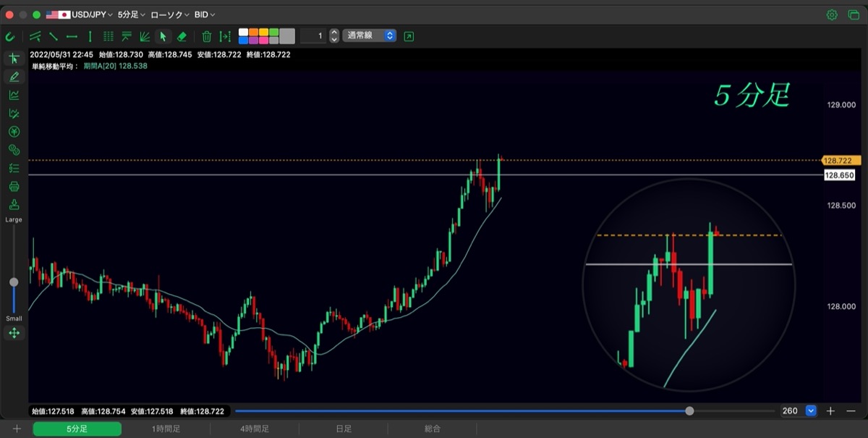Click the trash delete icon
This screenshot has width=868, height=438.
click(x=206, y=36)
